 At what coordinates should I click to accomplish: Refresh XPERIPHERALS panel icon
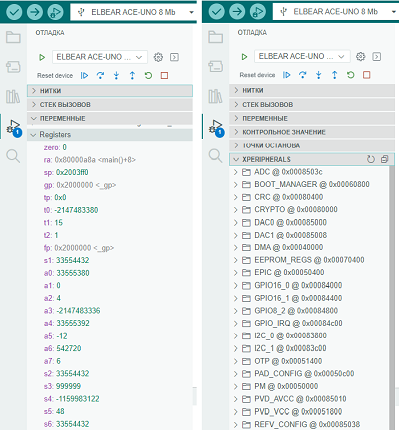(371, 159)
